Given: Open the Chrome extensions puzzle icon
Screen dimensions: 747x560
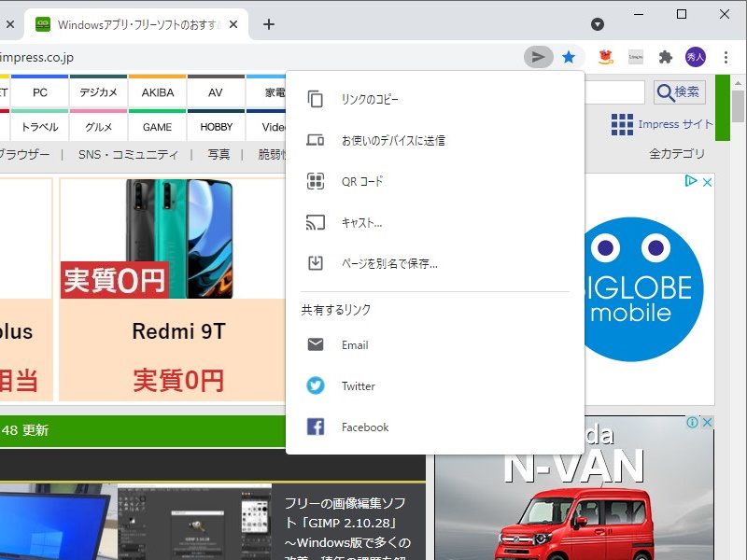Looking at the screenshot, I should [x=666, y=57].
